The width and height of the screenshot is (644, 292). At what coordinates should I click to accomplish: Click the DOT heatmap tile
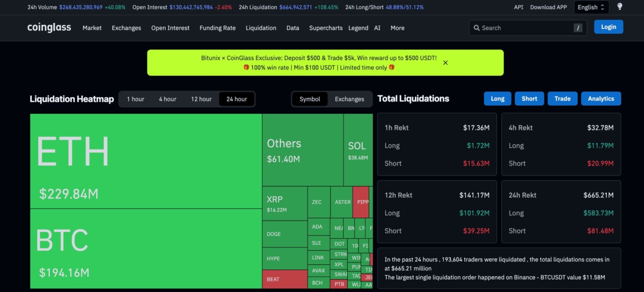pos(339,244)
